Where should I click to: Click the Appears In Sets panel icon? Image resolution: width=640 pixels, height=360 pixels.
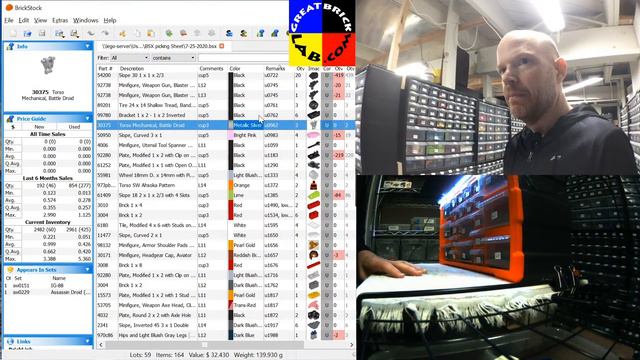[10, 270]
